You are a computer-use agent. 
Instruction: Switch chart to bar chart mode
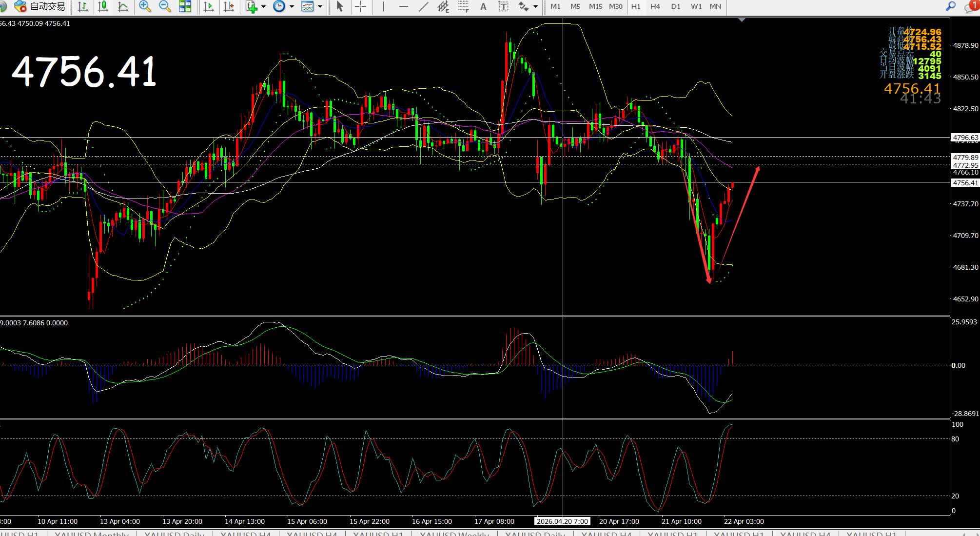pyautogui.click(x=82, y=6)
